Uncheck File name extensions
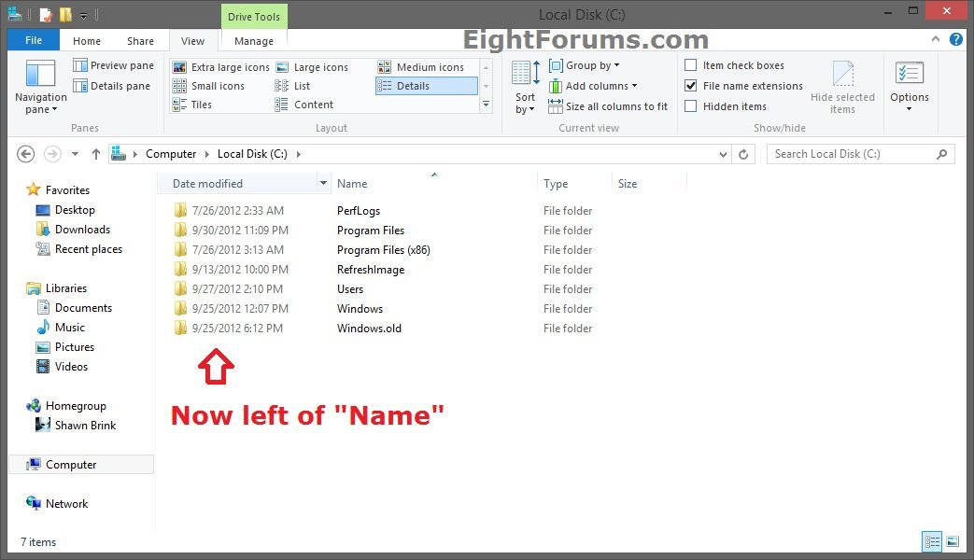Image resolution: width=974 pixels, height=560 pixels. [691, 86]
